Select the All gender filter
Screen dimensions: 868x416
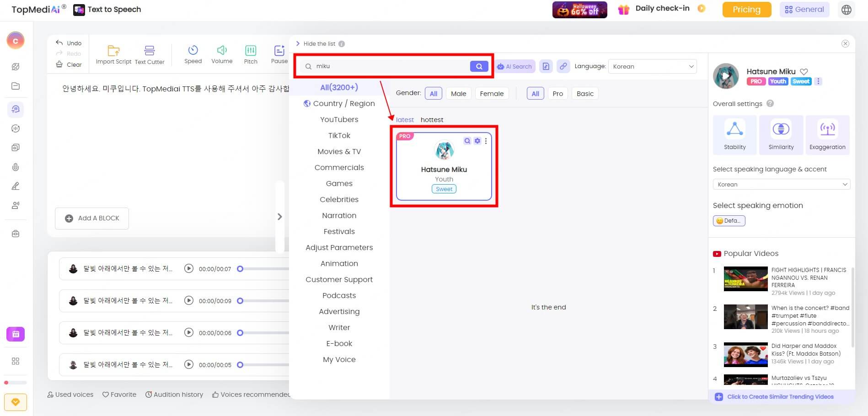434,94
